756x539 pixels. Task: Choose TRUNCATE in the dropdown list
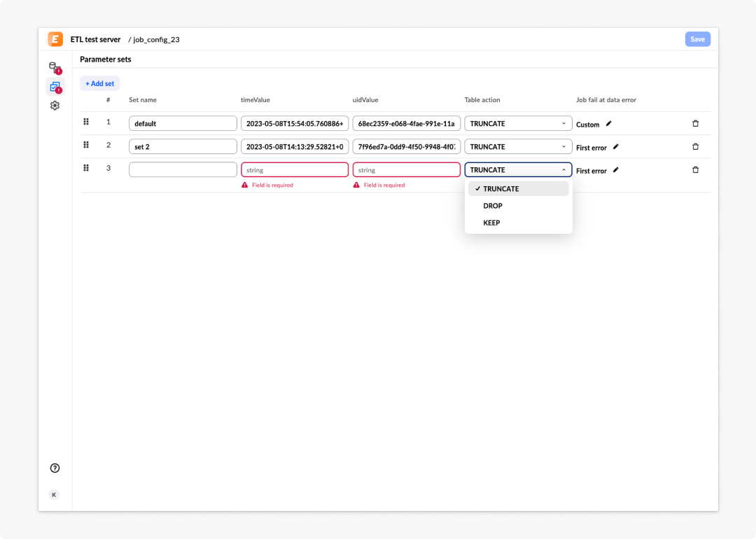click(518, 188)
